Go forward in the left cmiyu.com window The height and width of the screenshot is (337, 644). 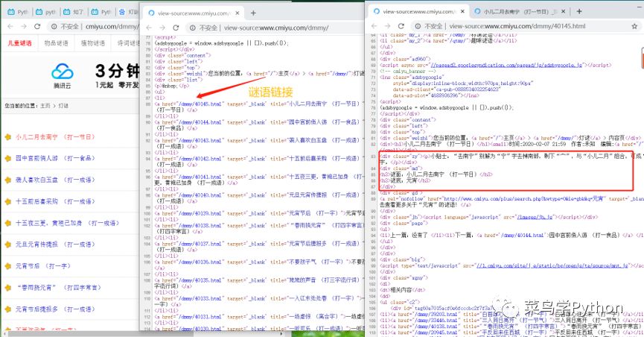point(24,26)
